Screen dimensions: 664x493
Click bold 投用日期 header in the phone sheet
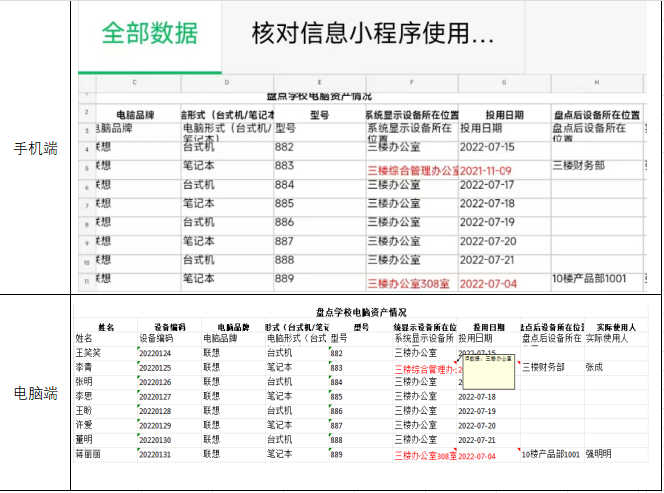[x=504, y=115]
